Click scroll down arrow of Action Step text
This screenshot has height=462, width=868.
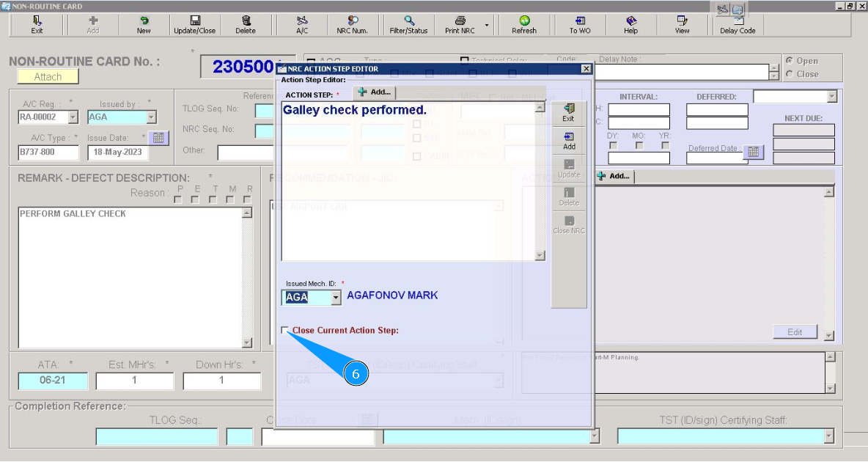540,255
